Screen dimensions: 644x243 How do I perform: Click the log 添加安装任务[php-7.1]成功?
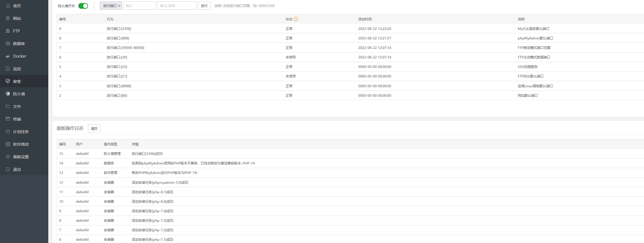coord(152,239)
